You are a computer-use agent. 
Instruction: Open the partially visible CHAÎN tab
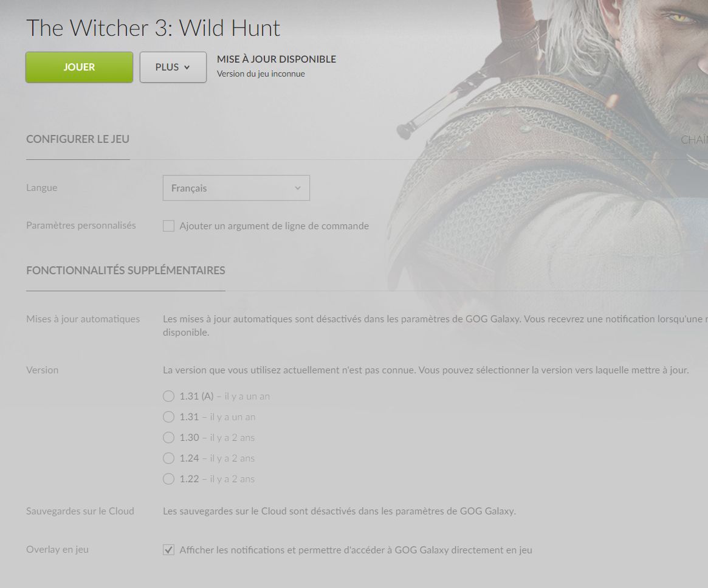694,139
